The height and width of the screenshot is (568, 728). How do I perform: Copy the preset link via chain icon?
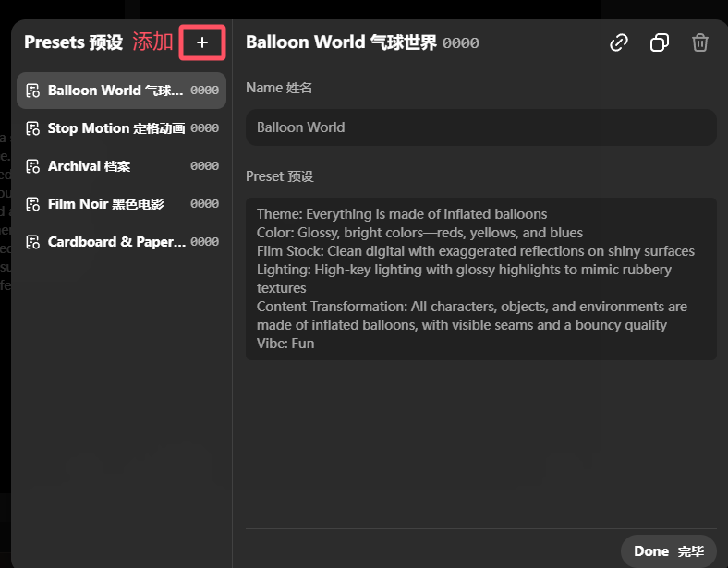(x=618, y=42)
